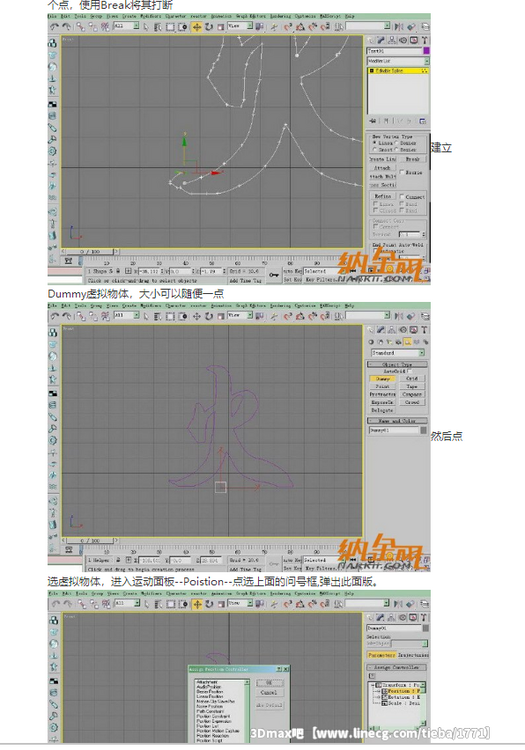Viewport: 525px width, 750px height.
Task: Select upper Bezier vertex type radio button
Action: coord(397,143)
